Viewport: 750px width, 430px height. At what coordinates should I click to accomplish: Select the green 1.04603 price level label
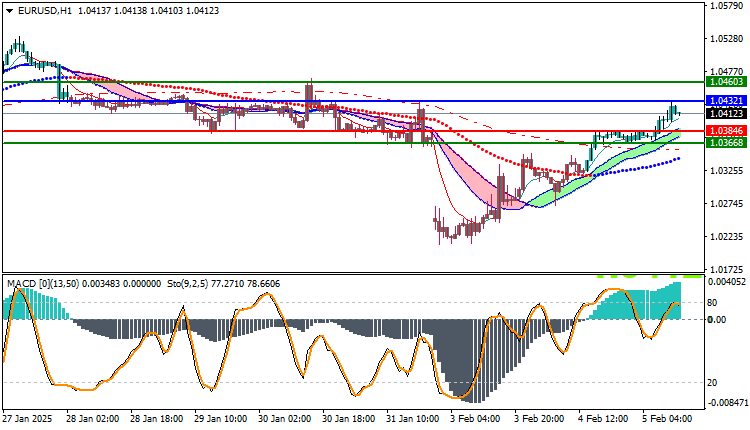(x=727, y=82)
